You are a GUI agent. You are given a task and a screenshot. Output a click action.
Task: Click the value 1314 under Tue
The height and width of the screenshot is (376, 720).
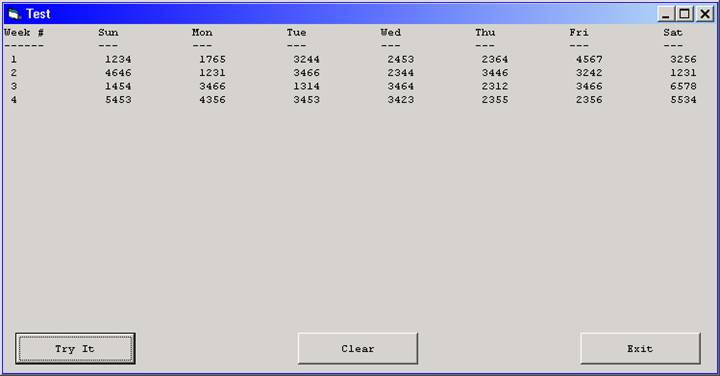[x=306, y=86]
